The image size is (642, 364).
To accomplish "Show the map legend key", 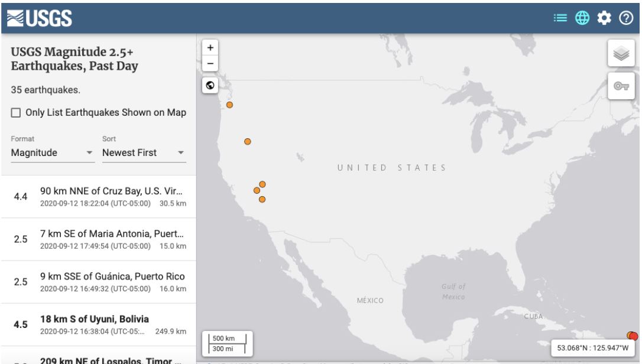I will click(621, 86).
